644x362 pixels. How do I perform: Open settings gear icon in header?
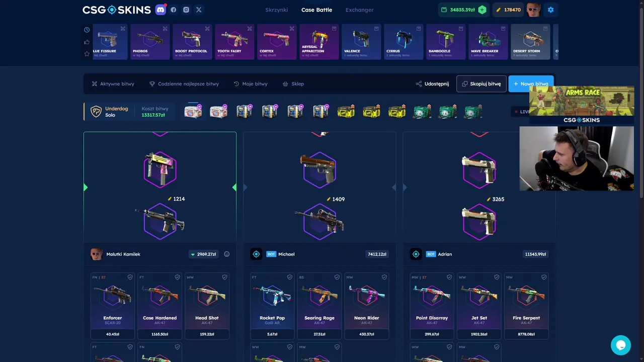pos(550,10)
